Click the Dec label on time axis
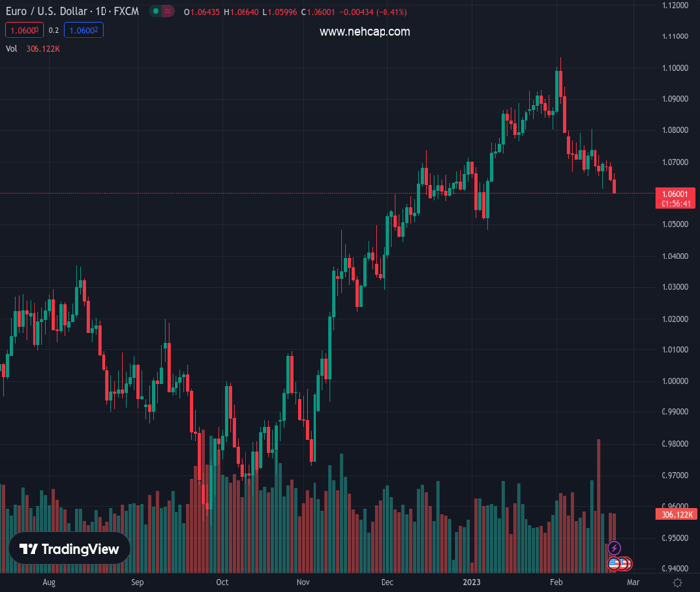This screenshot has width=700, height=592. pyautogui.click(x=389, y=583)
